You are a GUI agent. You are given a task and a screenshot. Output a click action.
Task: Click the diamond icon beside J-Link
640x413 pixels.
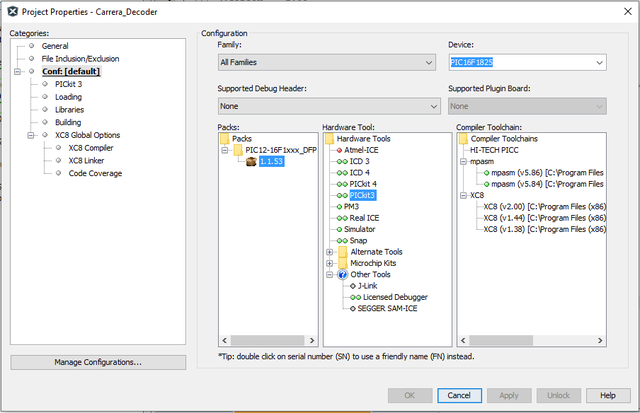point(353,286)
